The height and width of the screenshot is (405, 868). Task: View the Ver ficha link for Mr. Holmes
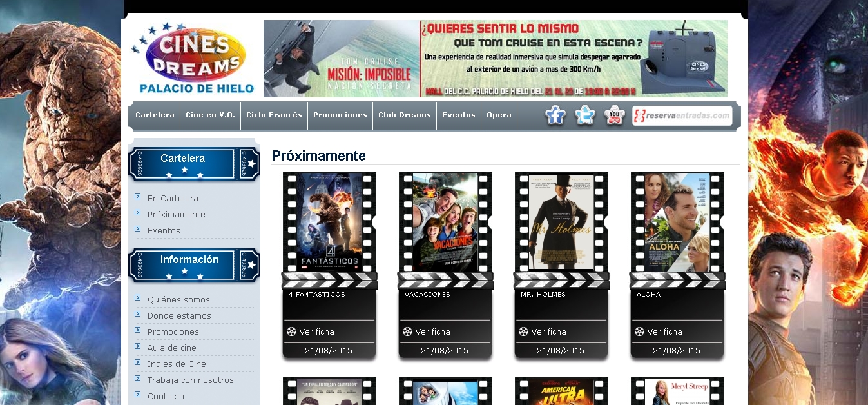[x=549, y=331]
